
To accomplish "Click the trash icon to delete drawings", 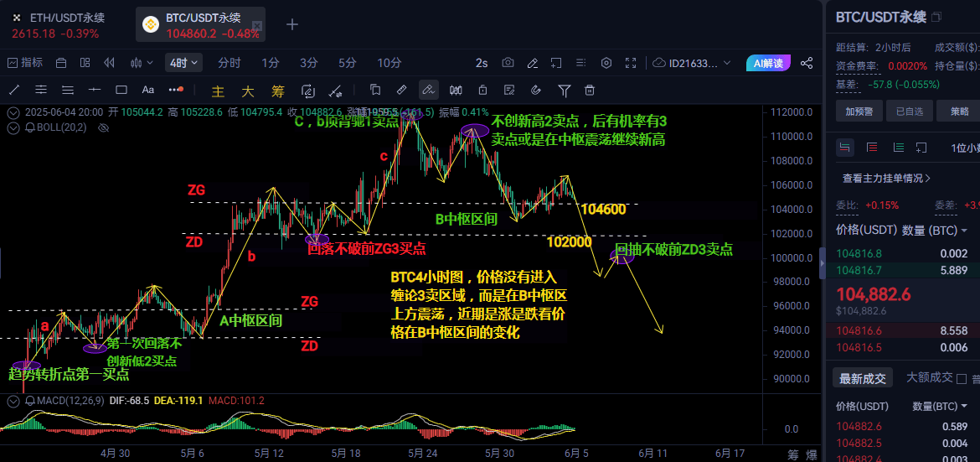I will coord(590,90).
